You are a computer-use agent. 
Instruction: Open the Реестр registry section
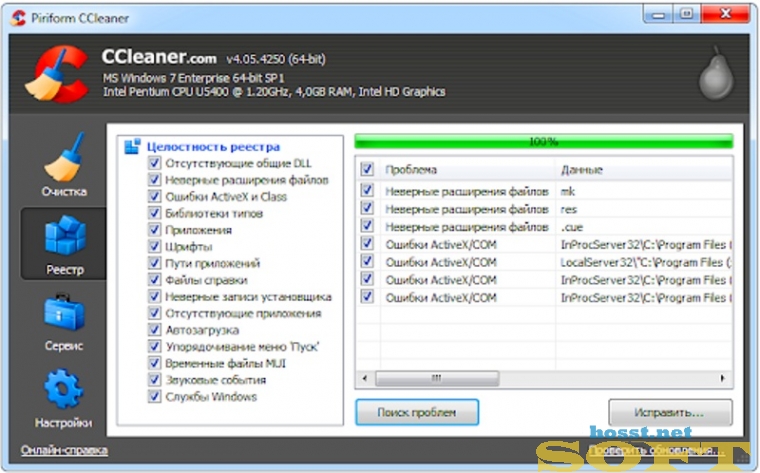coord(64,244)
